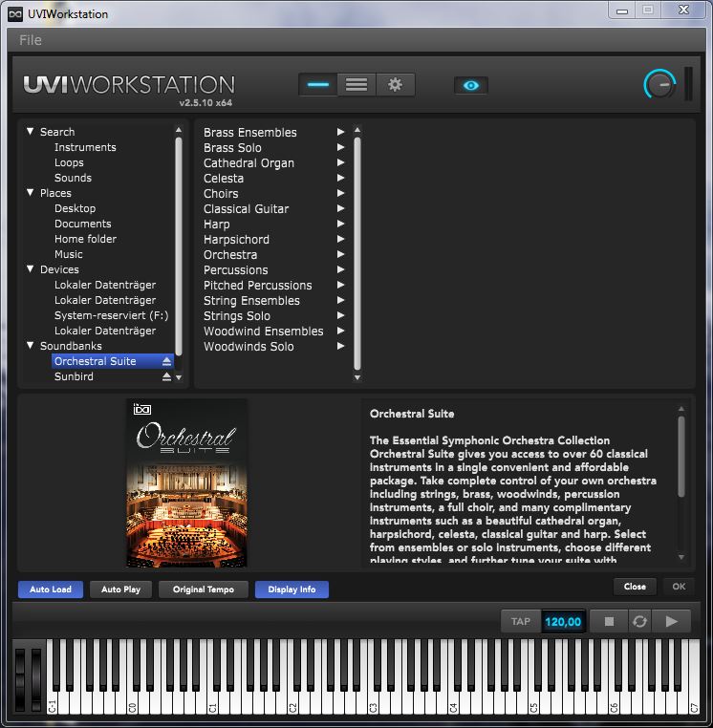
Task: Open Desktop under Places
Action: 75,208
